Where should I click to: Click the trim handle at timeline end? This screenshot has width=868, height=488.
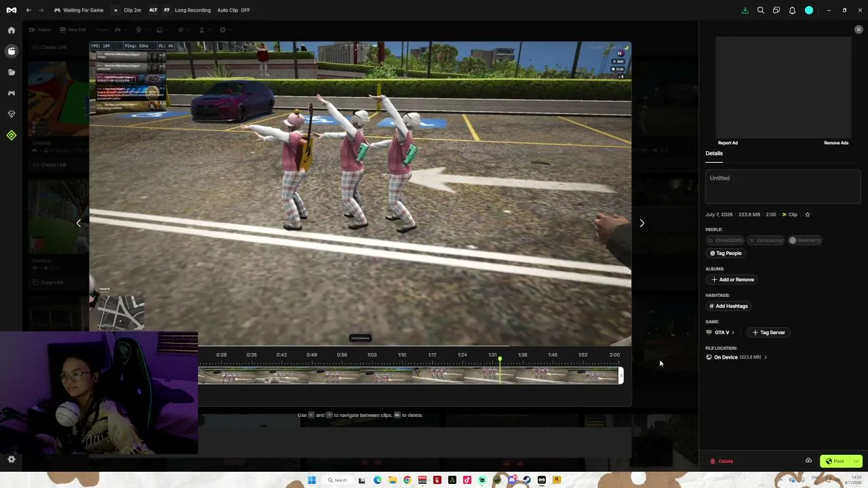pyautogui.click(x=620, y=375)
